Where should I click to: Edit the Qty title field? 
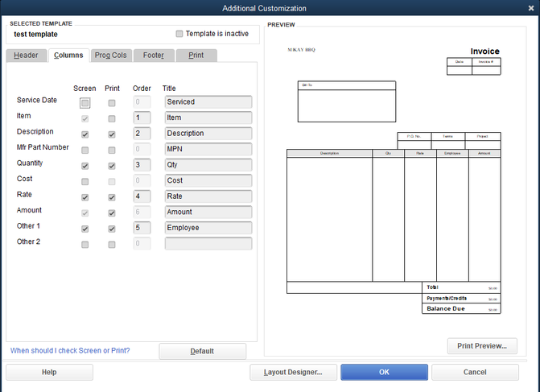point(208,165)
